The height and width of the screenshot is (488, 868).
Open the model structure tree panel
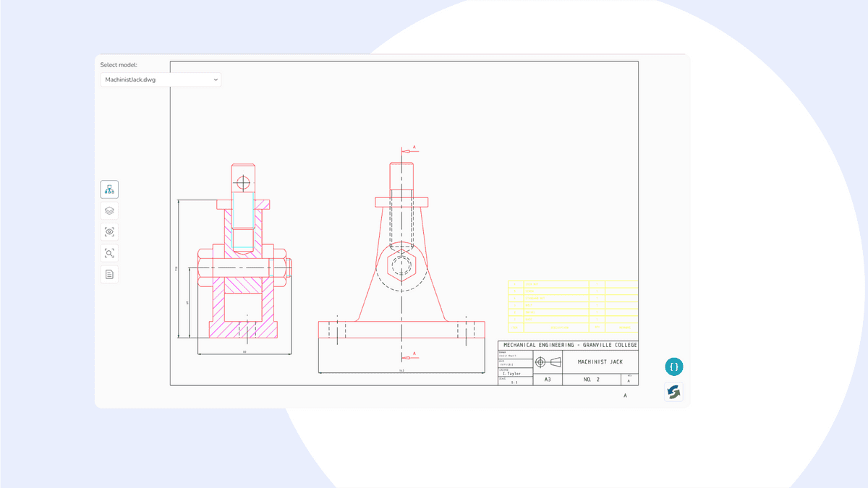coord(109,189)
